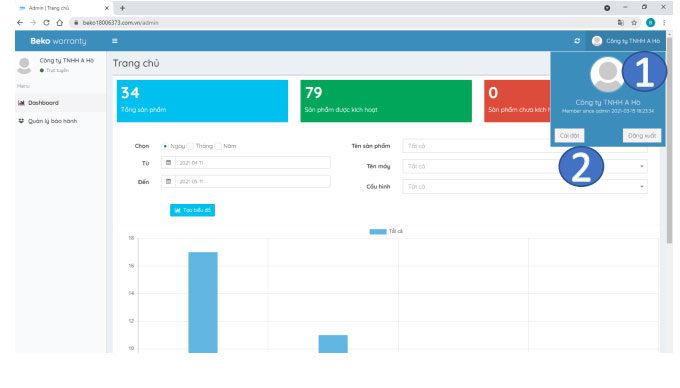The image size is (680, 388).
Task: Click the translate page icon in address bar
Action: (621, 23)
